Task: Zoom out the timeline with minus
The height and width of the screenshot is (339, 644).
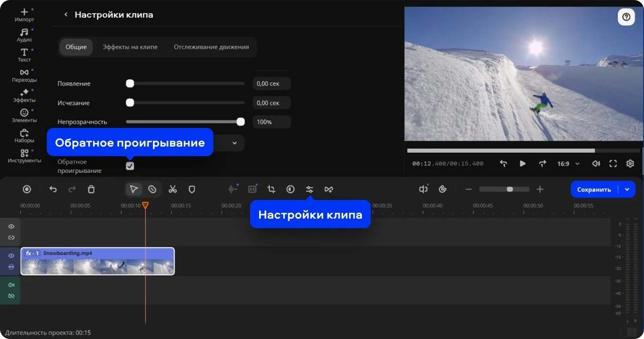Action: pyautogui.click(x=468, y=189)
